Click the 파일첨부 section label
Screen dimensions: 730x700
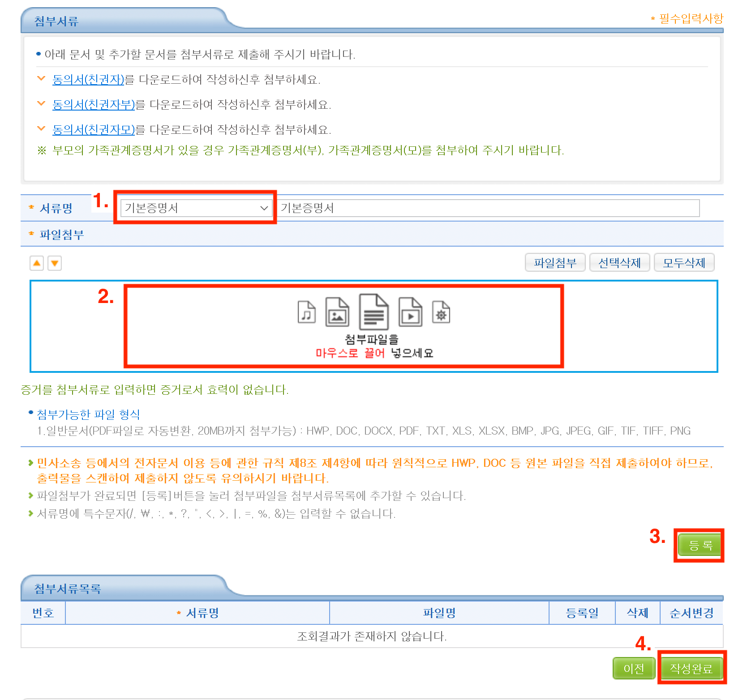(62, 235)
